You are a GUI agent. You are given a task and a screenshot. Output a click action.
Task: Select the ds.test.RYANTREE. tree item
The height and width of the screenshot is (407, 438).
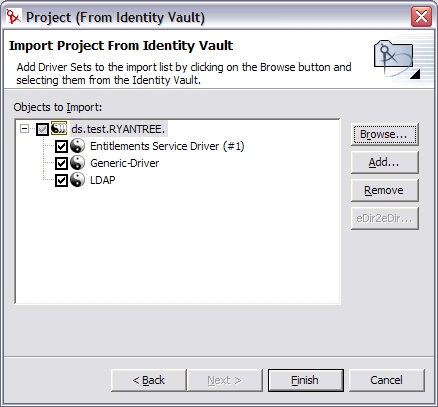coord(118,129)
